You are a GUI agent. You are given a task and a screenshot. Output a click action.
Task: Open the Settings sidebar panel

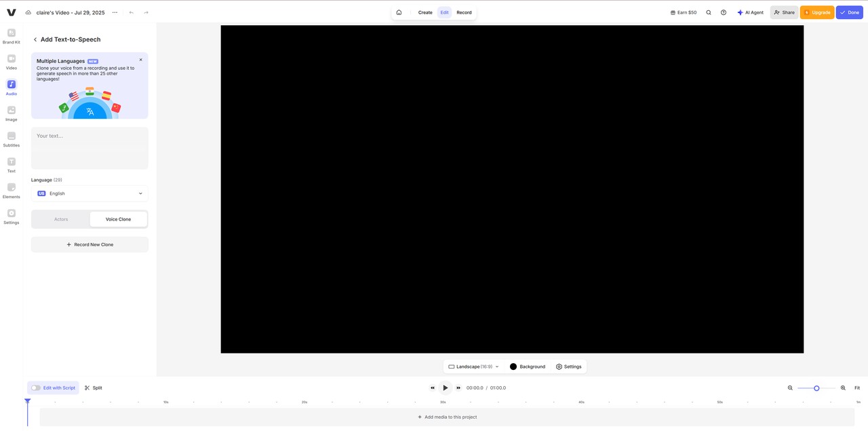point(12,217)
